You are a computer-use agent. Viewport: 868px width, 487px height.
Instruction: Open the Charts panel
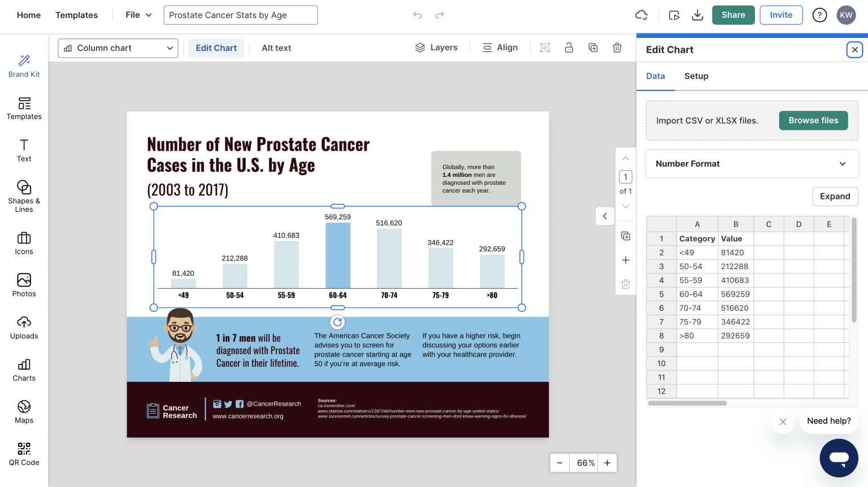point(24,370)
